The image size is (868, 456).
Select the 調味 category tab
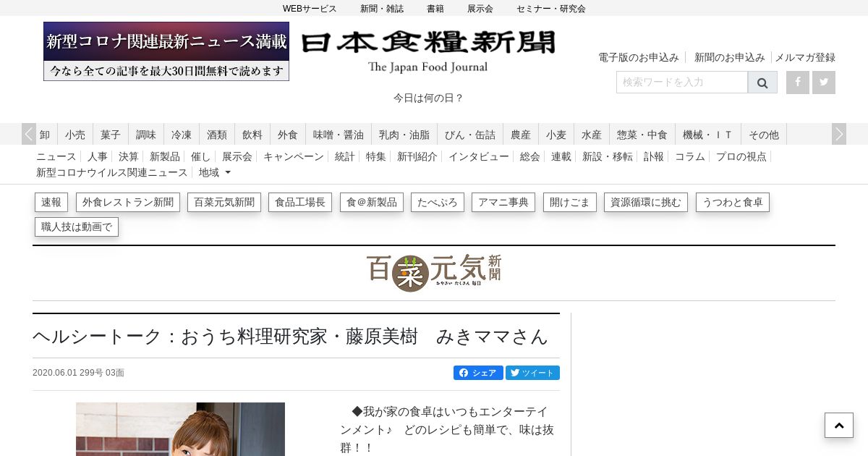click(146, 135)
